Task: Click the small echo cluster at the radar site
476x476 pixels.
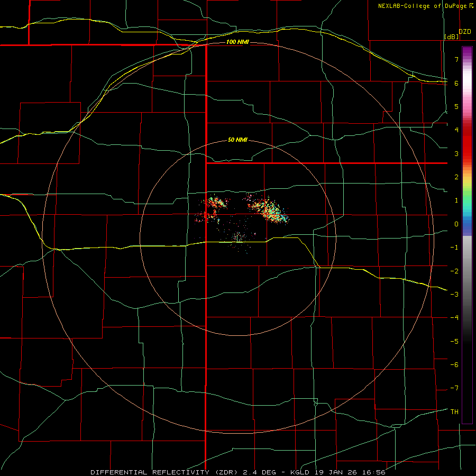Action: click(x=239, y=237)
